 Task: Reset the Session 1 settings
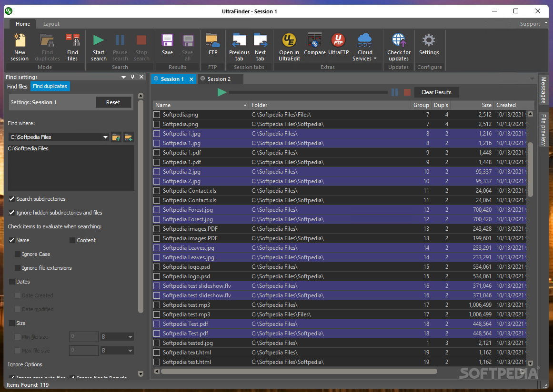click(x=113, y=102)
